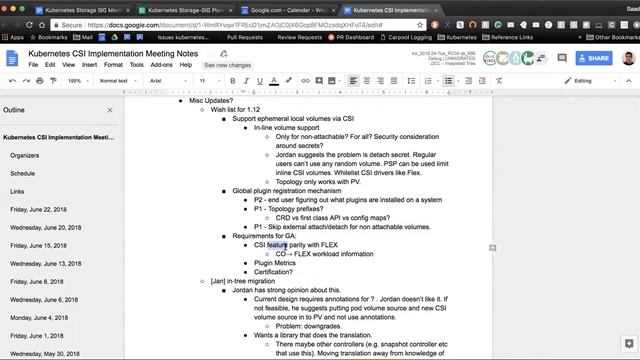Open the Format menu

tap(113, 65)
